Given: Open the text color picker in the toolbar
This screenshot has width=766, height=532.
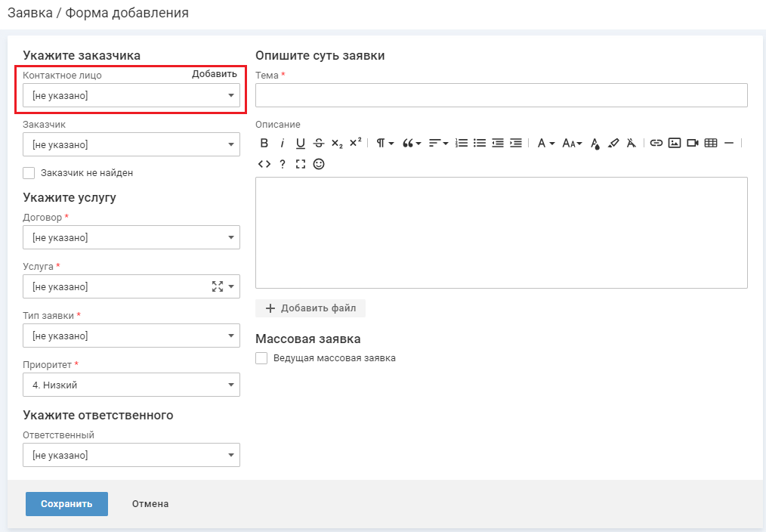Looking at the screenshot, I should pyautogui.click(x=595, y=143).
